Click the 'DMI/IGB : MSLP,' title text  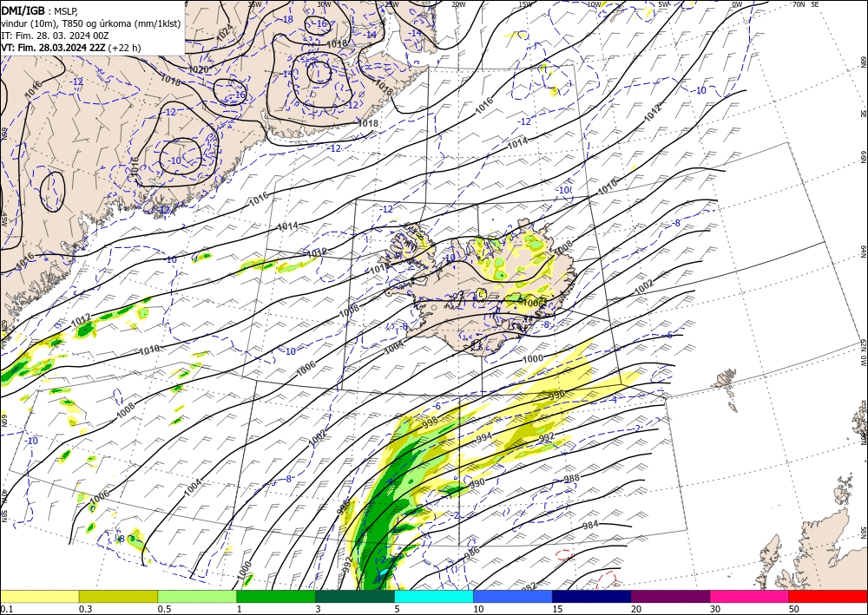[40, 10]
